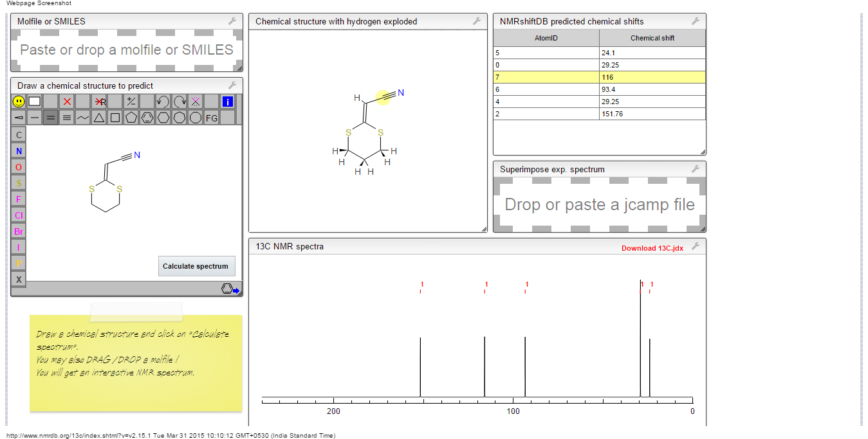Select the table row for AtomID 6
The width and height of the screenshot is (868, 439).
(x=599, y=89)
